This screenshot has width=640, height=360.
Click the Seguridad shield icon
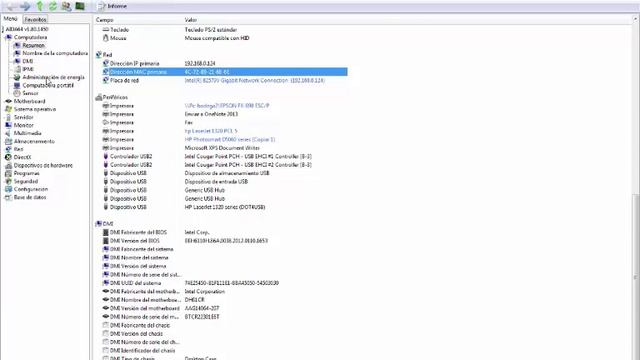(9, 181)
